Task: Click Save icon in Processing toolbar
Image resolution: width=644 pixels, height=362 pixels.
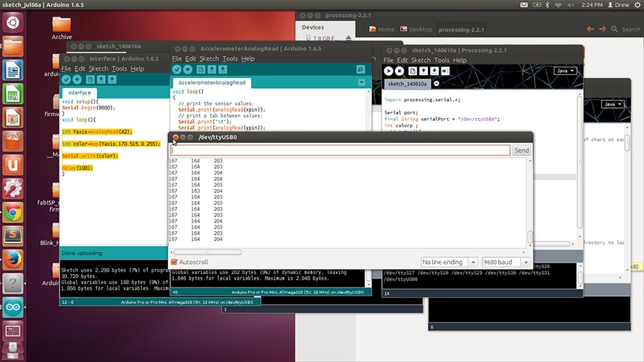Action: coord(434,71)
